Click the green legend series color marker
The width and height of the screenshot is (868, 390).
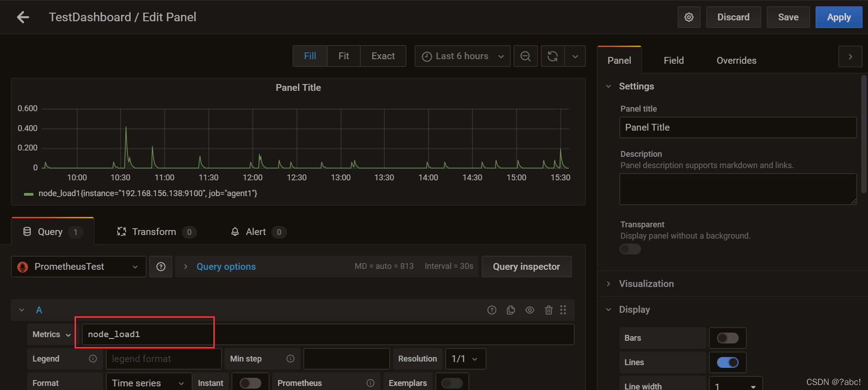[28, 194]
